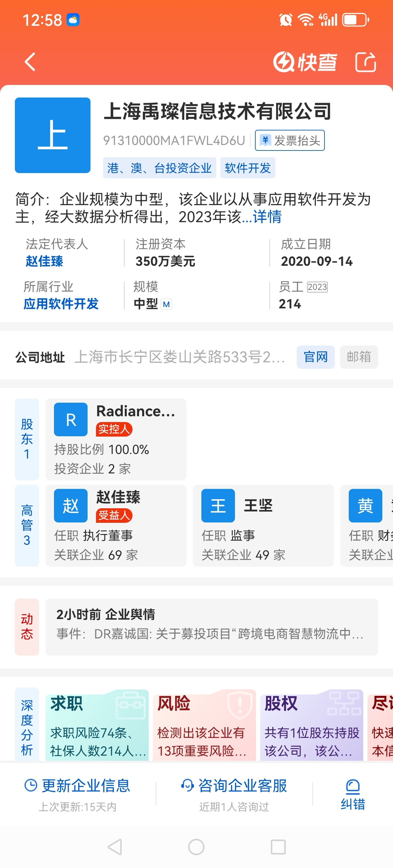Open the 企业舆情 news item
Image resolution: width=393 pixels, height=868 pixels.
pyautogui.click(x=211, y=627)
